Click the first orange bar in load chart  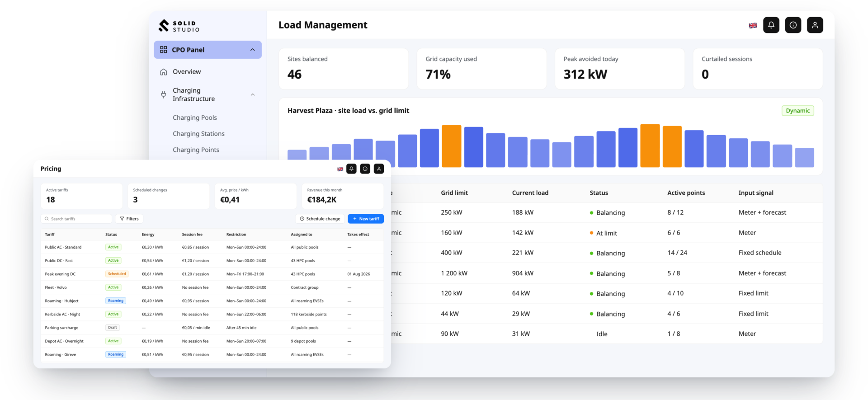tap(451, 146)
